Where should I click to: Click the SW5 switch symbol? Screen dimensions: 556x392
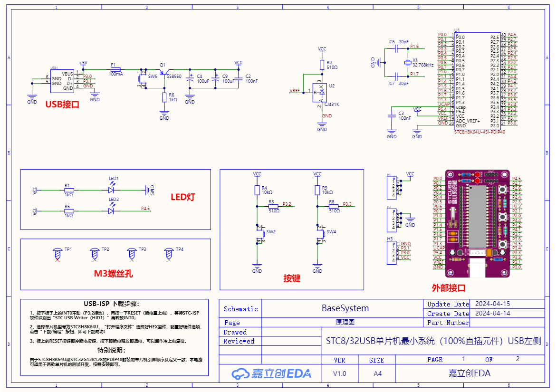click(x=142, y=78)
